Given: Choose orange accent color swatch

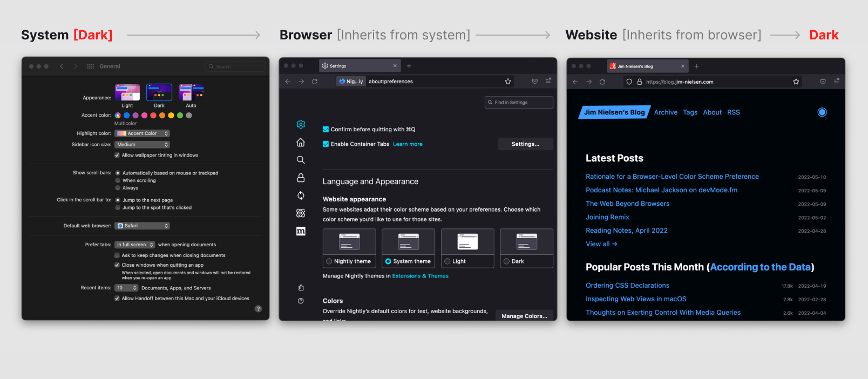Looking at the screenshot, I should pyautogui.click(x=162, y=116).
